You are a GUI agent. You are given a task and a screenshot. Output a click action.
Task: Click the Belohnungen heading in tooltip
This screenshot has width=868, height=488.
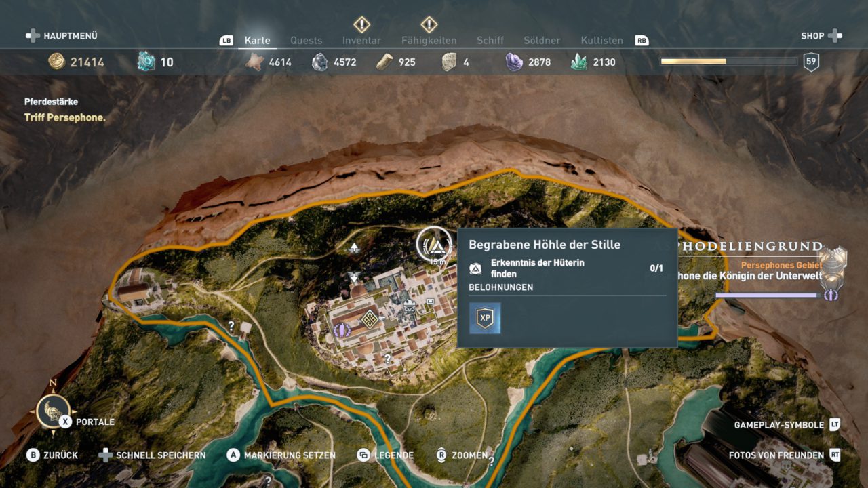pyautogui.click(x=501, y=287)
